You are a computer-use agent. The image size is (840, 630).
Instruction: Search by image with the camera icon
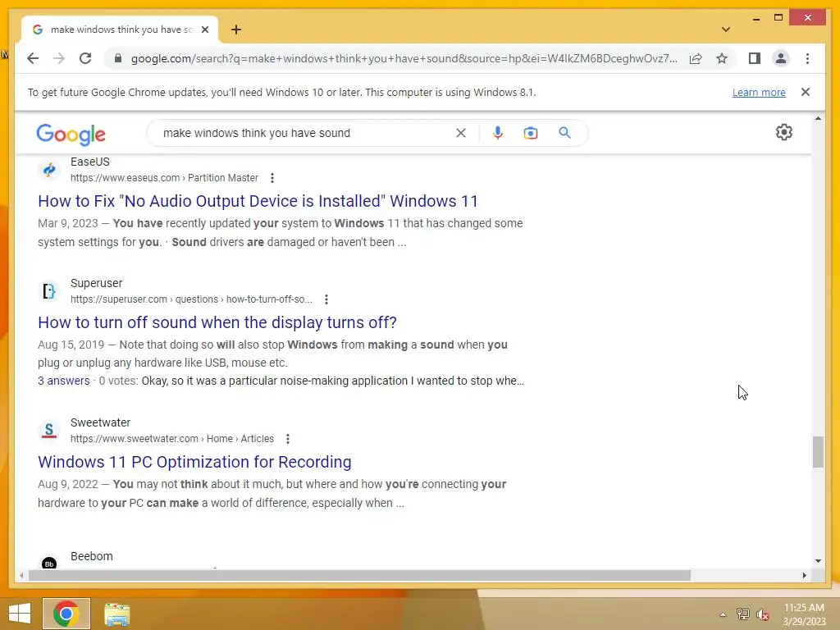click(531, 133)
